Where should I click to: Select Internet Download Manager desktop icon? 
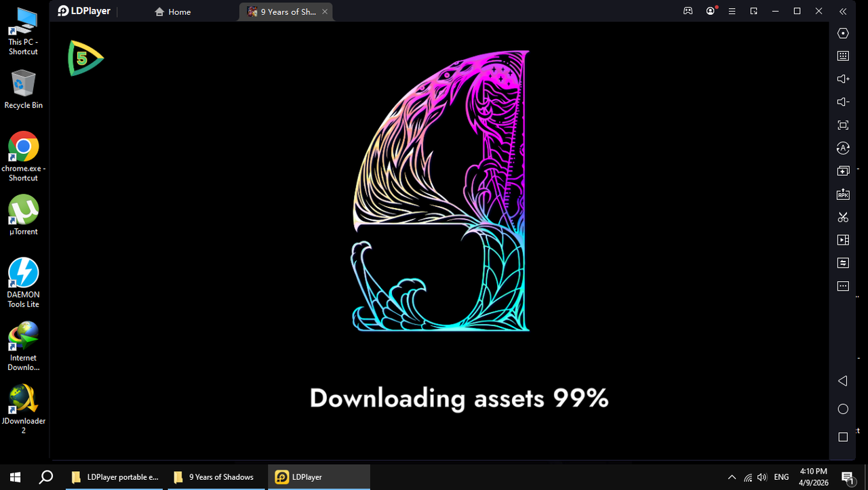coord(23,346)
